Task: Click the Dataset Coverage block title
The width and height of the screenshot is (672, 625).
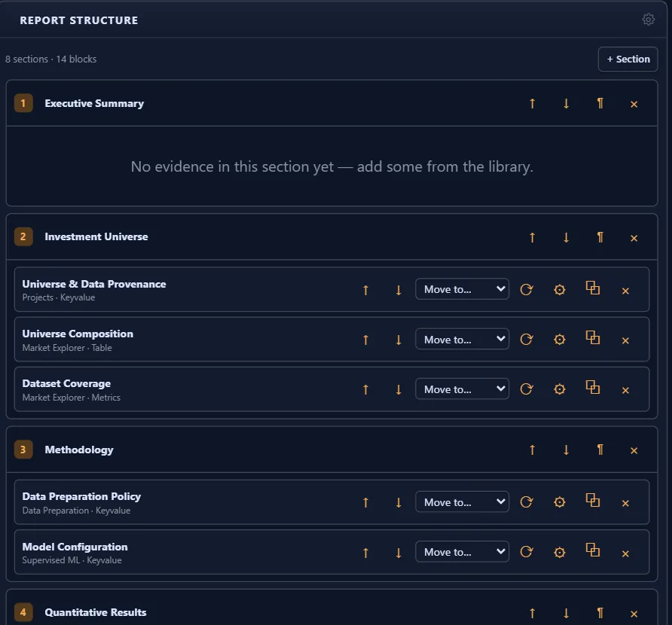Action: tap(66, 383)
